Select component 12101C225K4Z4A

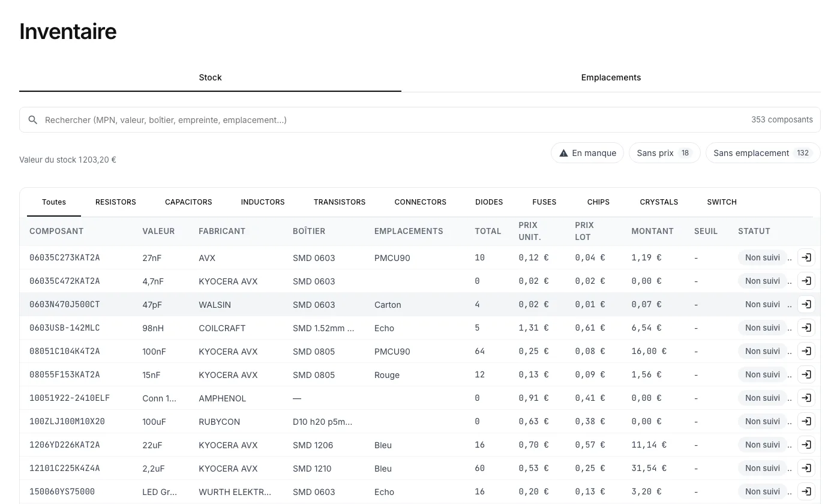pos(65,468)
